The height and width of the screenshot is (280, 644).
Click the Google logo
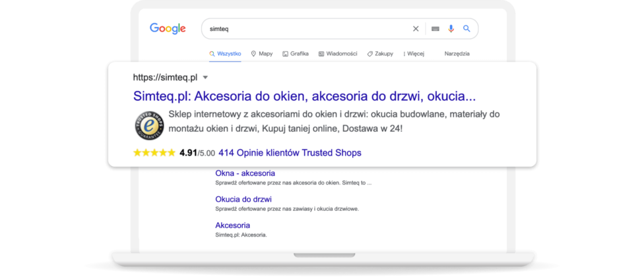tap(168, 29)
